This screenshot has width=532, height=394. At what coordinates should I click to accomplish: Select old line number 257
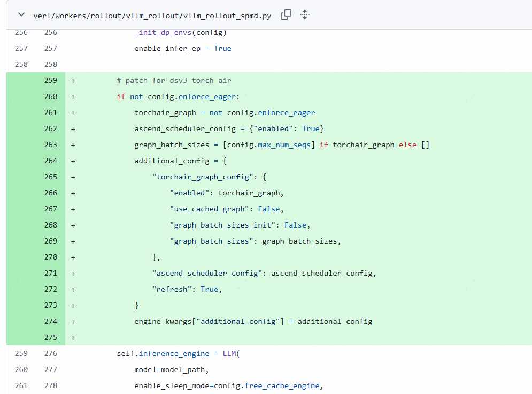pos(21,48)
